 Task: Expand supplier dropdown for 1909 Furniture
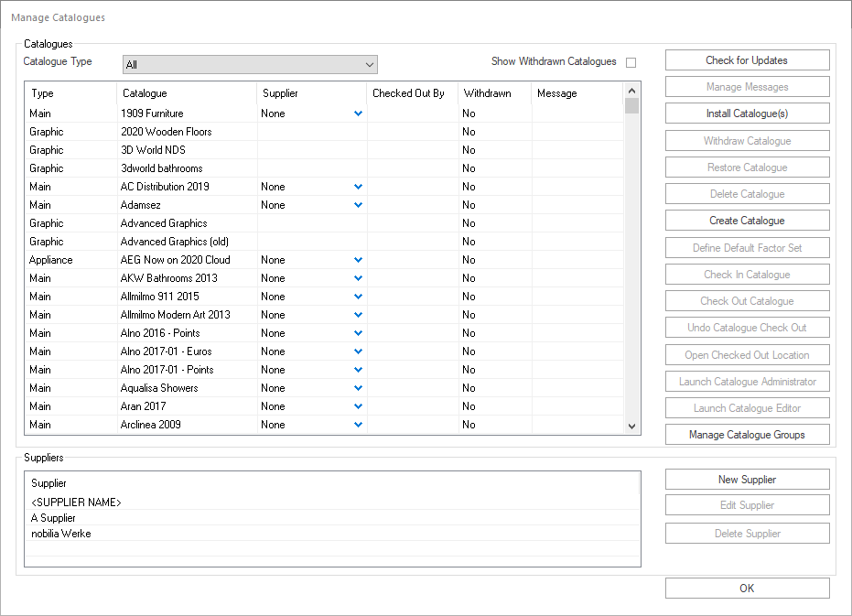click(x=358, y=113)
